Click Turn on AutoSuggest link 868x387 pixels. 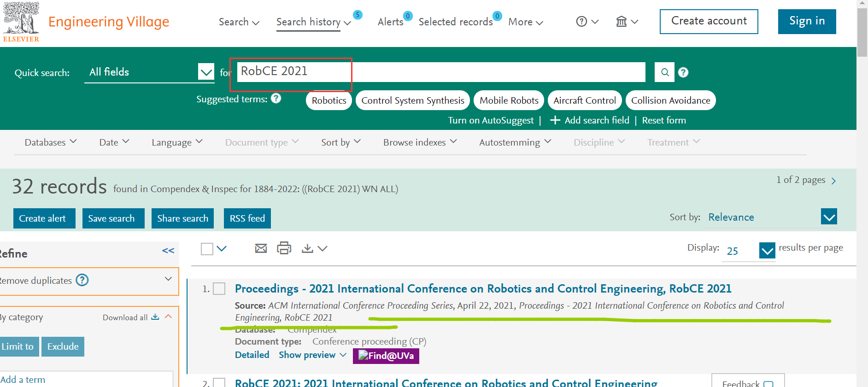pyautogui.click(x=491, y=120)
